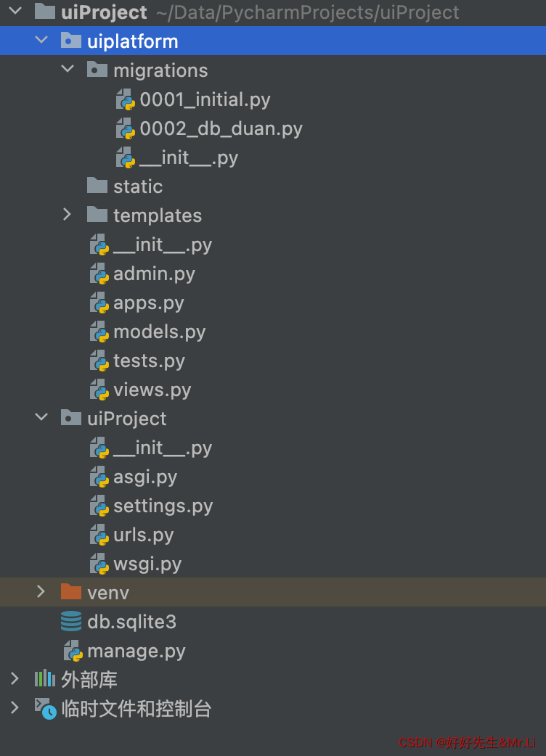Click the wsgi.py Python file icon
The width and height of the screenshot is (546, 756).
(x=99, y=564)
